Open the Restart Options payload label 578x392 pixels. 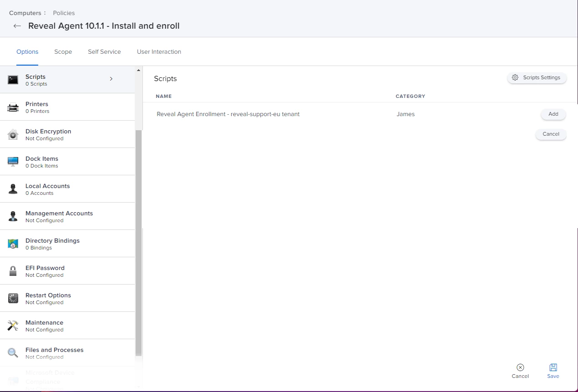[x=48, y=295]
